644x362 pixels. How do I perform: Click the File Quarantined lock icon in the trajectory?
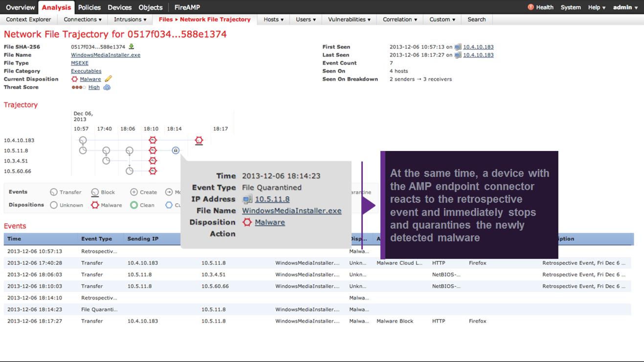coord(176,150)
